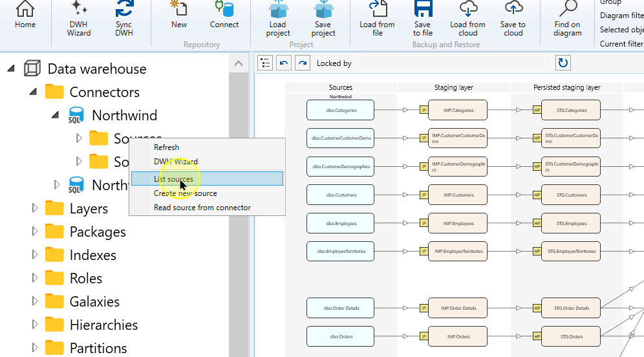
Task: Expand the first Sources folder under Northwind
Action: pos(79,138)
